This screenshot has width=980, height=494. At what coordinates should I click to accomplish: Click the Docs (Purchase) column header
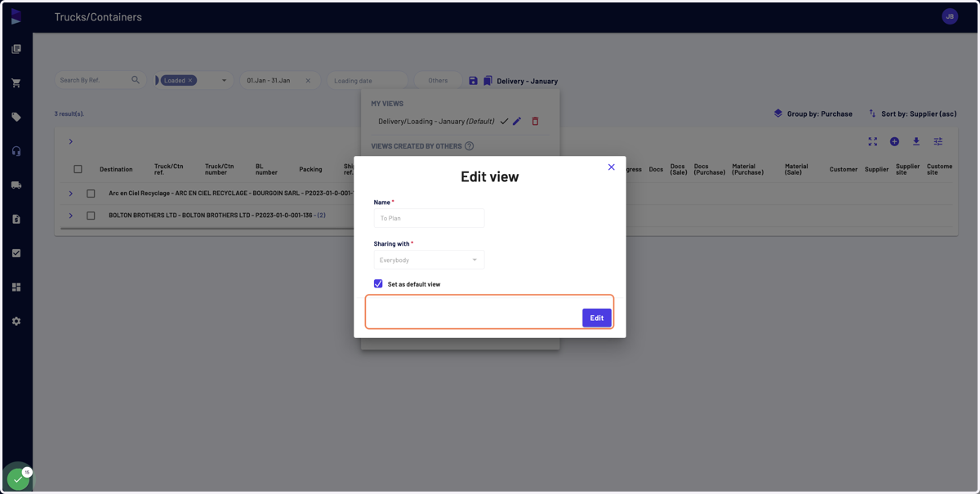coord(710,169)
